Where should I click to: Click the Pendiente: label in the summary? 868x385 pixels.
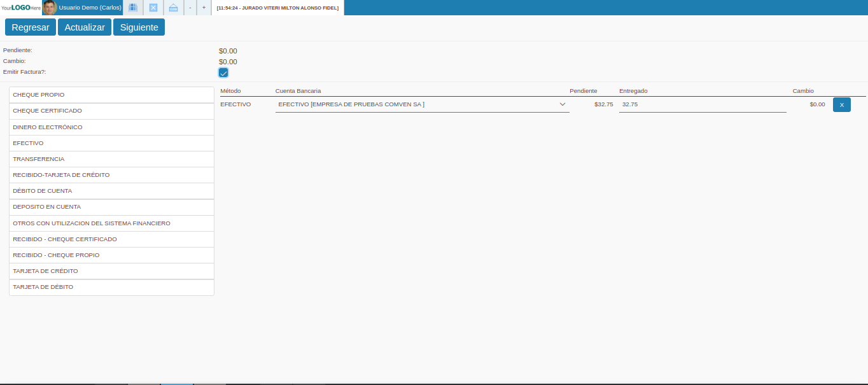click(18, 50)
